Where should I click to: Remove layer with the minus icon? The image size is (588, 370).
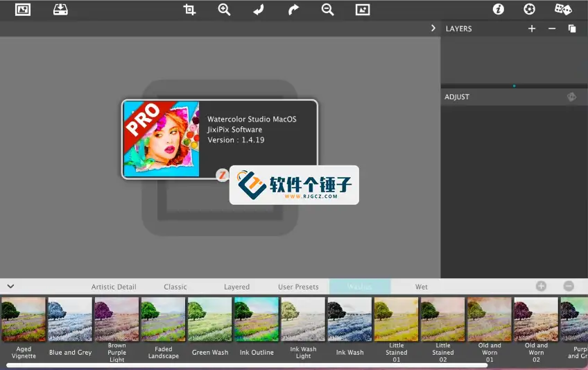552,28
